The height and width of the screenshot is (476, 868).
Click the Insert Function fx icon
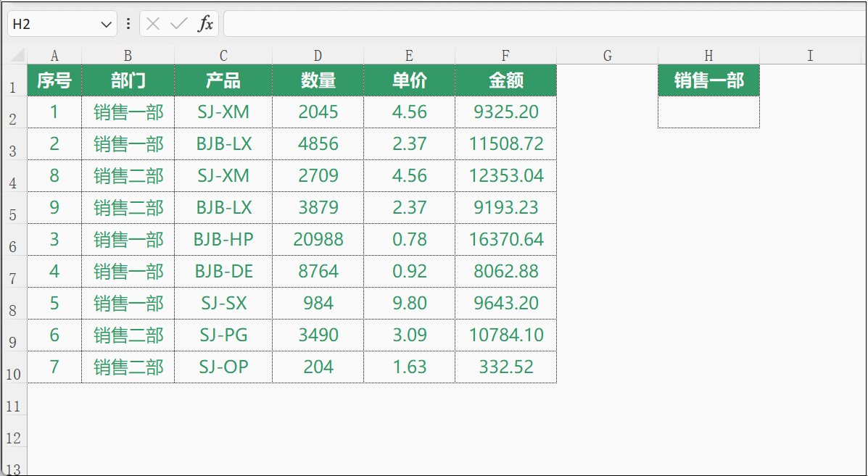point(205,24)
